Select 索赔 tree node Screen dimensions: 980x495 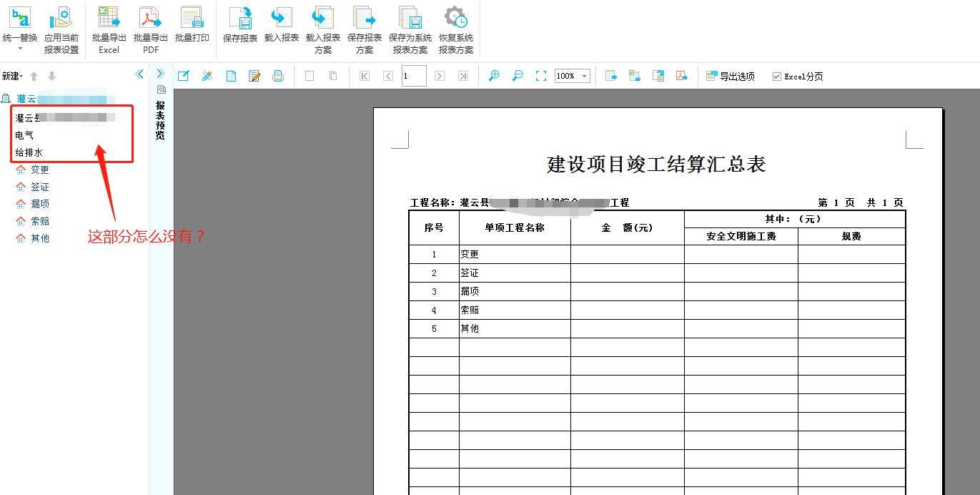tap(40, 221)
